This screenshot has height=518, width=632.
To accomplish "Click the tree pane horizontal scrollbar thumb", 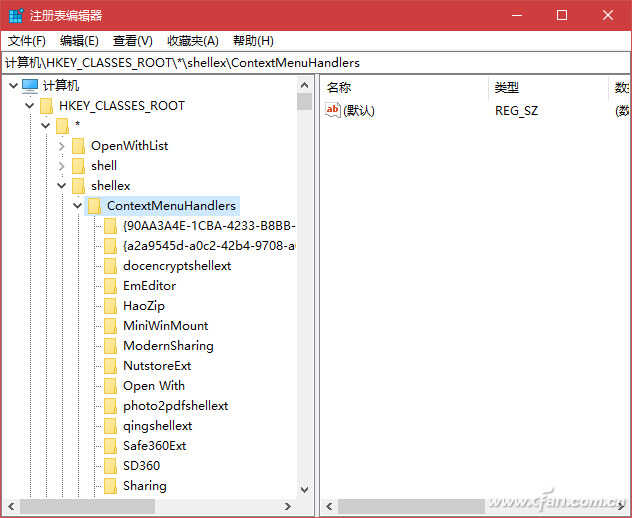I will pyautogui.click(x=87, y=506).
